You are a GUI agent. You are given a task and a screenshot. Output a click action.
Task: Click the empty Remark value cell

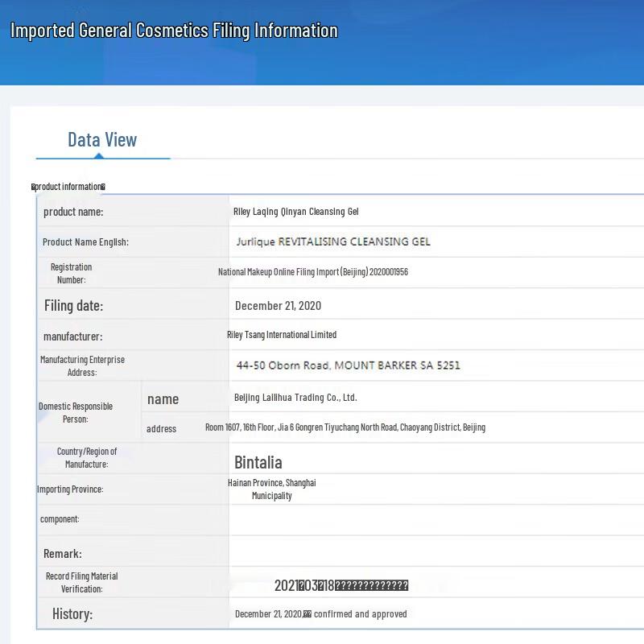pos(435,554)
